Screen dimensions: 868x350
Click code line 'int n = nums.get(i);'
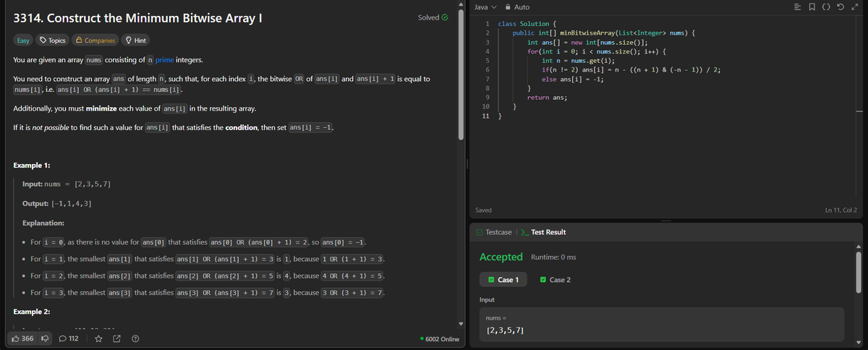(x=579, y=61)
